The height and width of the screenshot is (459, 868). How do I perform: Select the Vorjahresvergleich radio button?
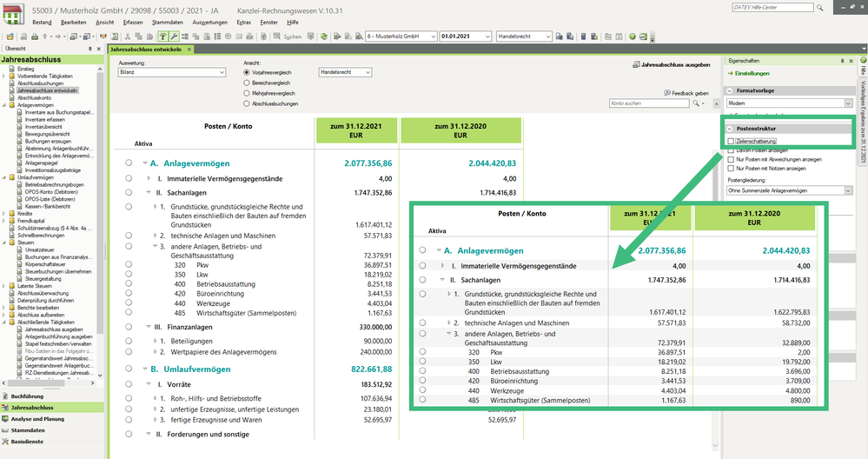pos(247,72)
